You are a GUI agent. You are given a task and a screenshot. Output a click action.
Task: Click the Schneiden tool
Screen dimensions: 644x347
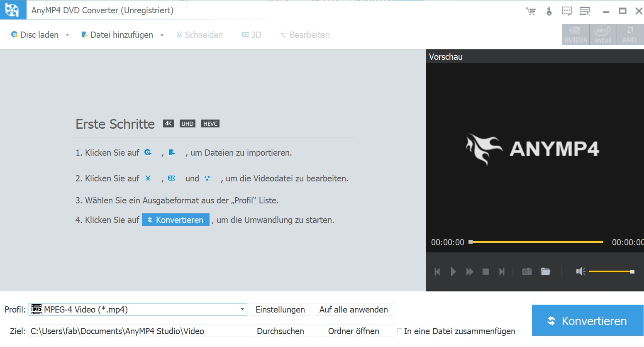pyautogui.click(x=200, y=35)
